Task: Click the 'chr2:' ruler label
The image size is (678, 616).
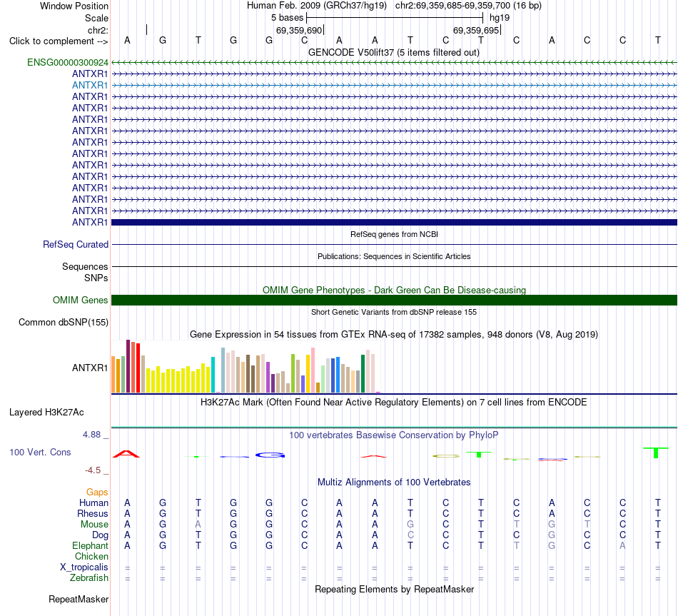Action: tap(98, 30)
